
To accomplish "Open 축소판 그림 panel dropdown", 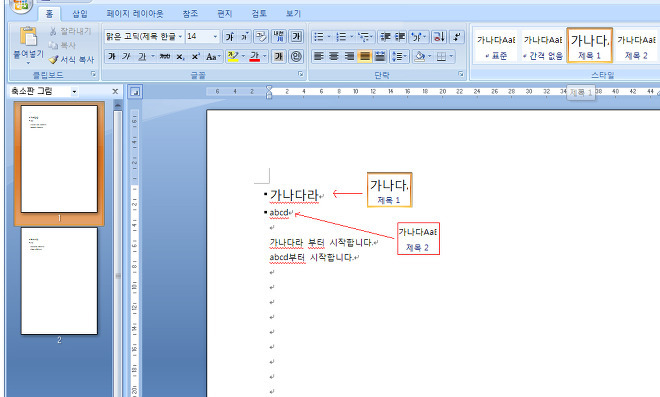I will coord(75,91).
